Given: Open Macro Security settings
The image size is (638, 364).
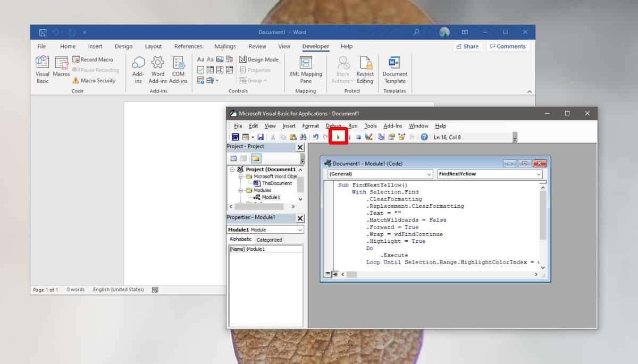Looking at the screenshot, I should click(96, 80).
